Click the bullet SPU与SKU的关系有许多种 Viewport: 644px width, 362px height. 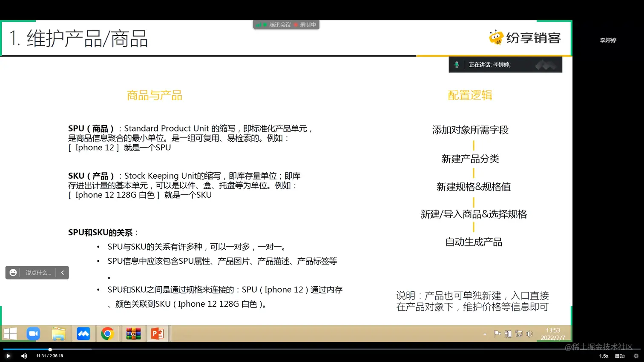tap(198, 247)
